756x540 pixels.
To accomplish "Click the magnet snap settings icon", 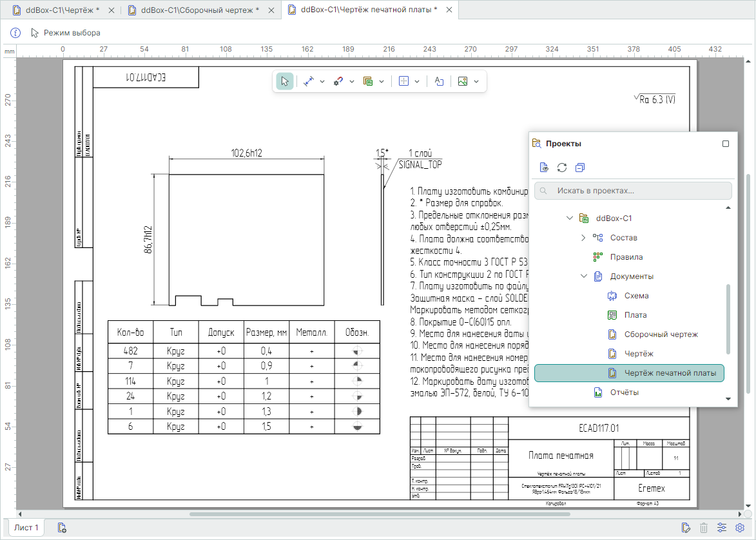I will 338,81.
